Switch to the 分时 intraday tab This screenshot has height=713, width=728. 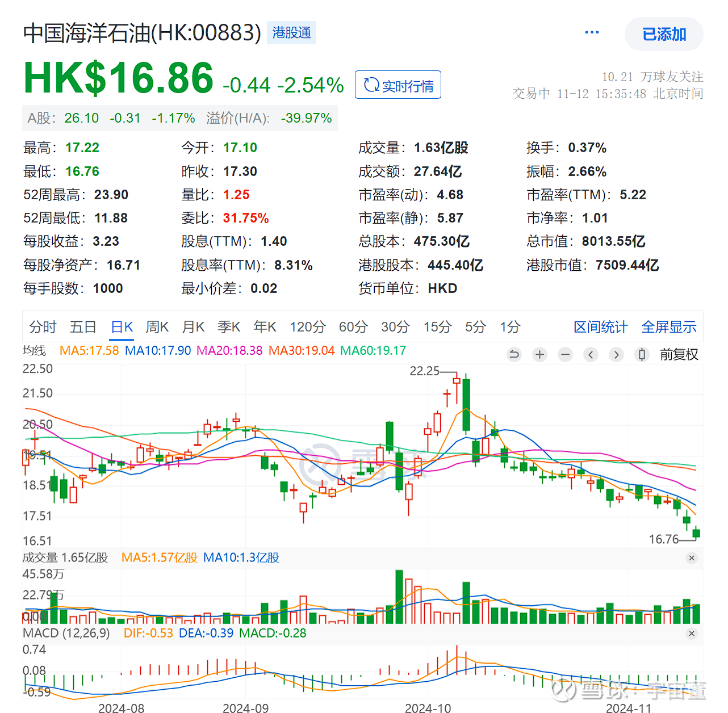tap(41, 327)
